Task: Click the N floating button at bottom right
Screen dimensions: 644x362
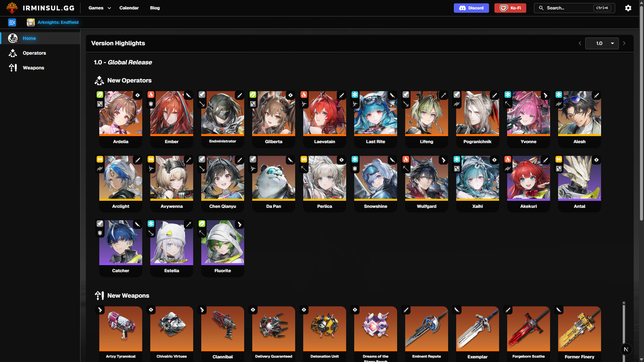Action: tap(626, 349)
